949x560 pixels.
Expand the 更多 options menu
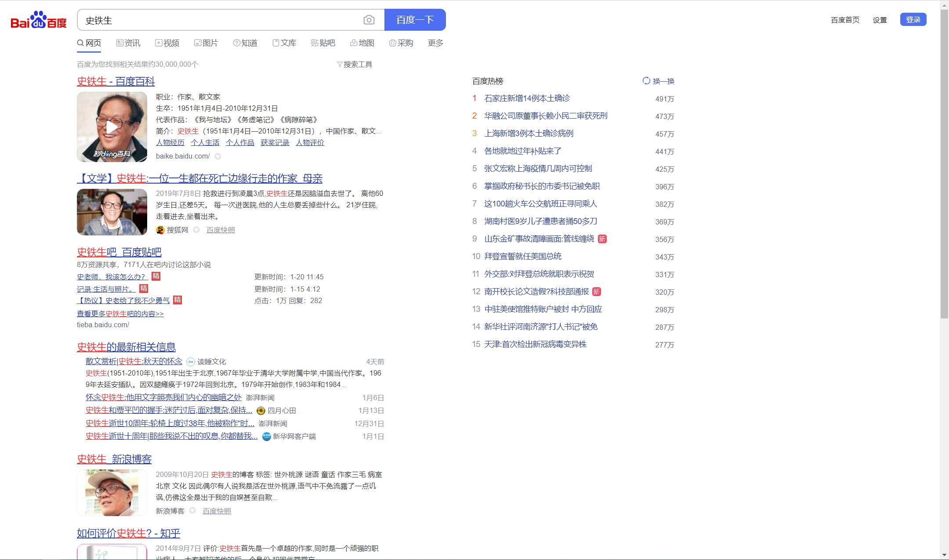click(434, 43)
